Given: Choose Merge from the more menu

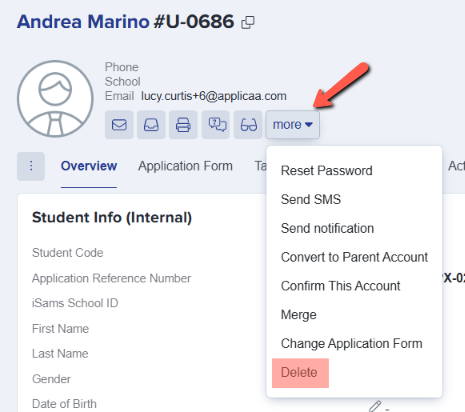Looking at the screenshot, I should tap(299, 315).
